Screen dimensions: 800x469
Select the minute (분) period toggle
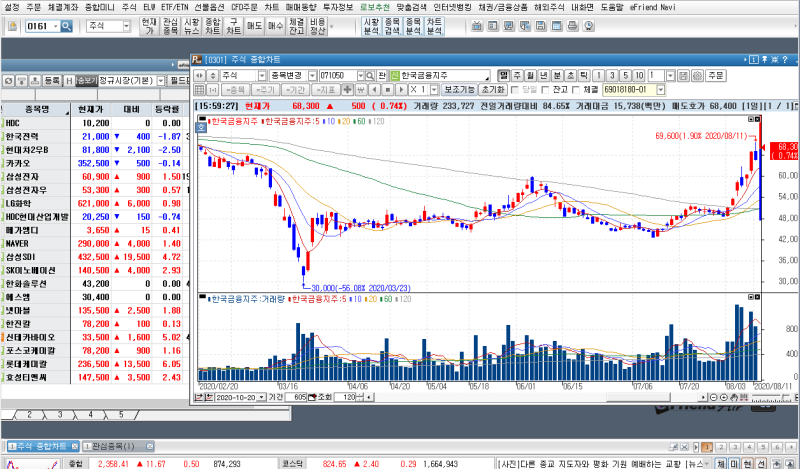[557, 76]
